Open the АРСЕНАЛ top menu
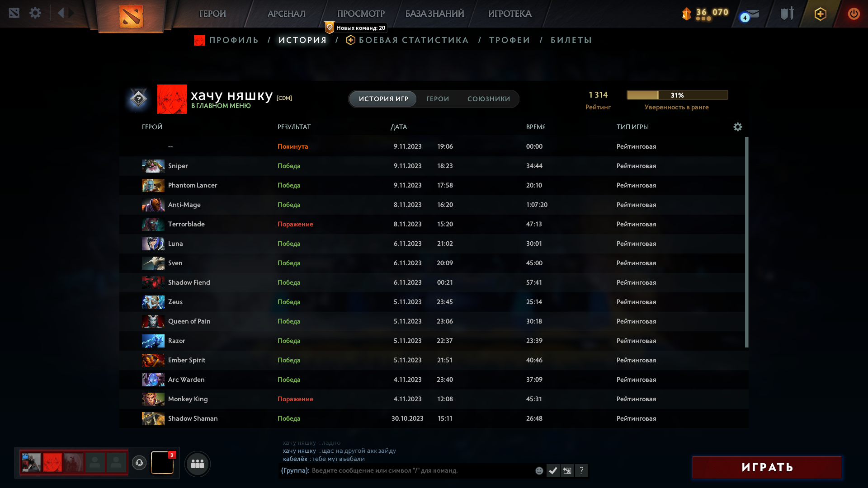The height and width of the screenshot is (488, 868). 287,14
